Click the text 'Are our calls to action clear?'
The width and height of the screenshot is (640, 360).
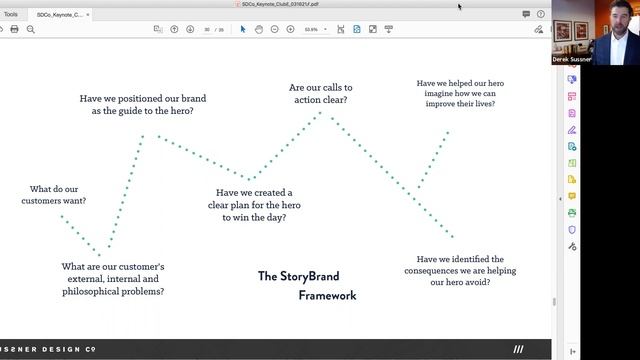[320, 93]
